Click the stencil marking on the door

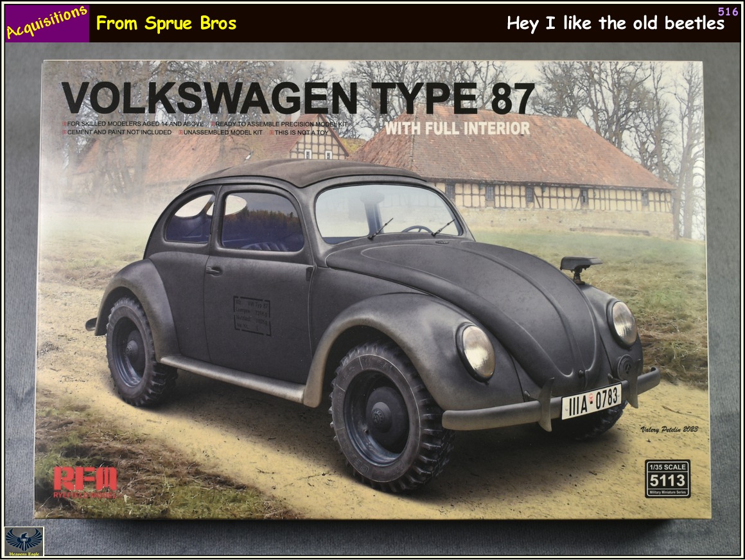[x=251, y=315]
